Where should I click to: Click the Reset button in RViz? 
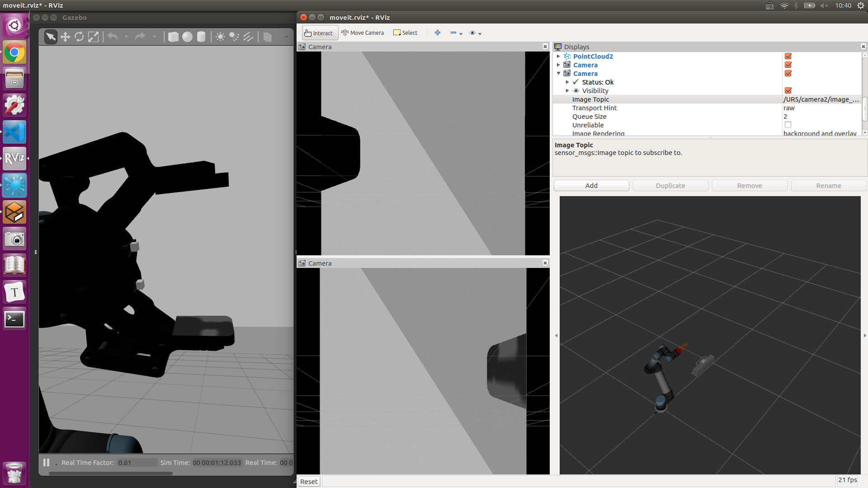pyautogui.click(x=309, y=482)
